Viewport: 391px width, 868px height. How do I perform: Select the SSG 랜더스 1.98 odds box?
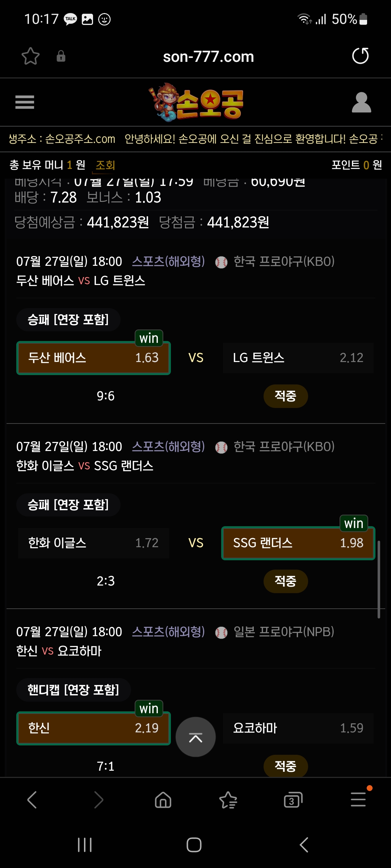[298, 543]
